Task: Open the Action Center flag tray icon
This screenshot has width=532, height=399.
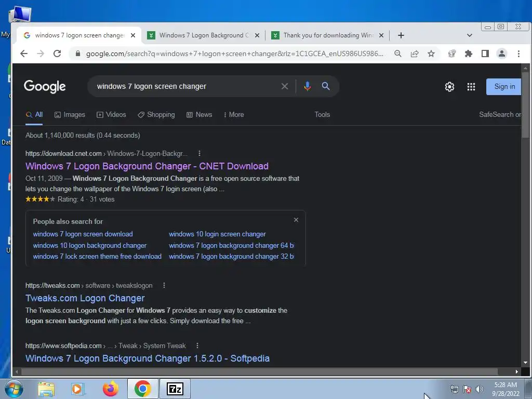Action: tap(467, 389)
